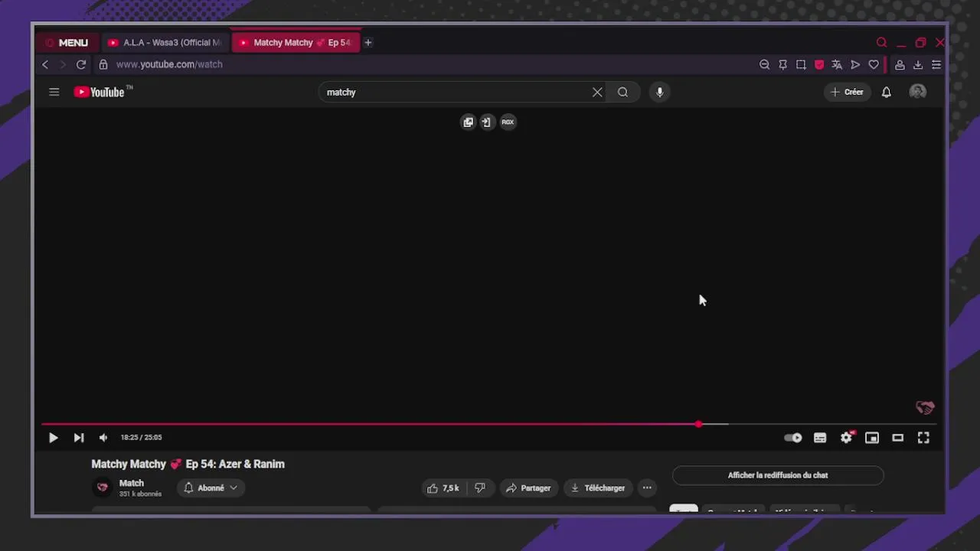The width and height of the screenshot is (980, 551).
Task: Open the Abonné subscription dropdown
Action: 211,487
